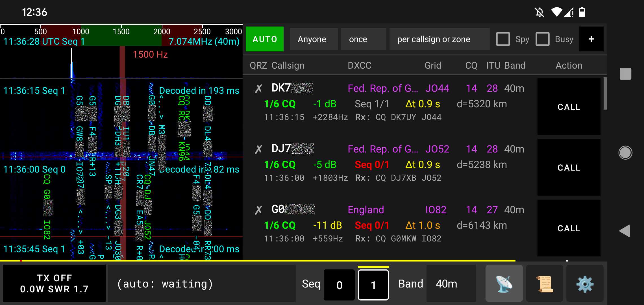Open the satellite dish radio connection icon
644x305 pixels.
pyautogui.click(x=504, y=283)
